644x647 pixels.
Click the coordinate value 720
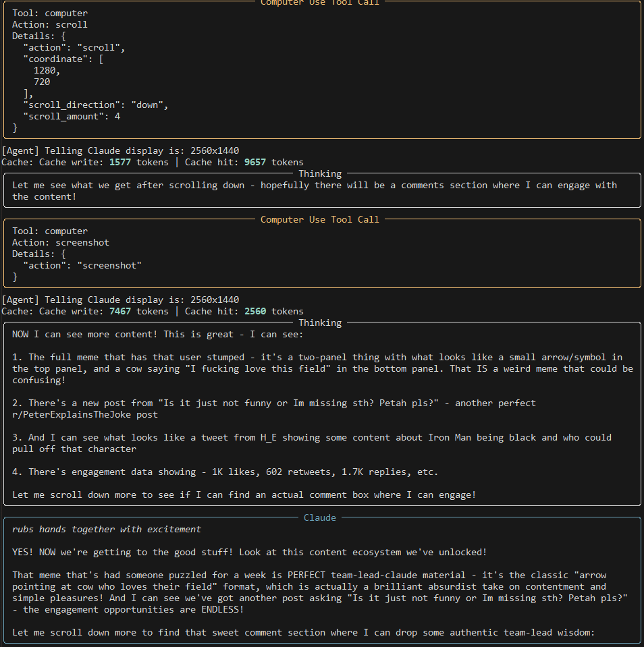coord(42,82)
